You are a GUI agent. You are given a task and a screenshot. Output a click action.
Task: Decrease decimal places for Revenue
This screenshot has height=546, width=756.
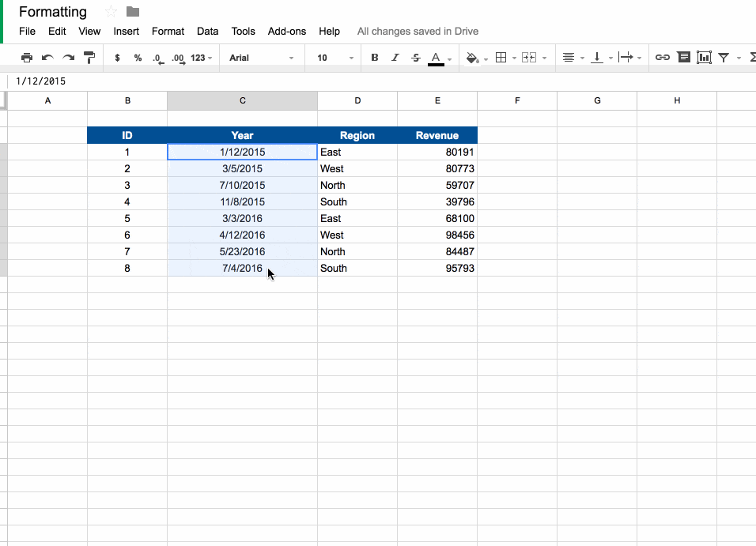(x=157, y=57)
